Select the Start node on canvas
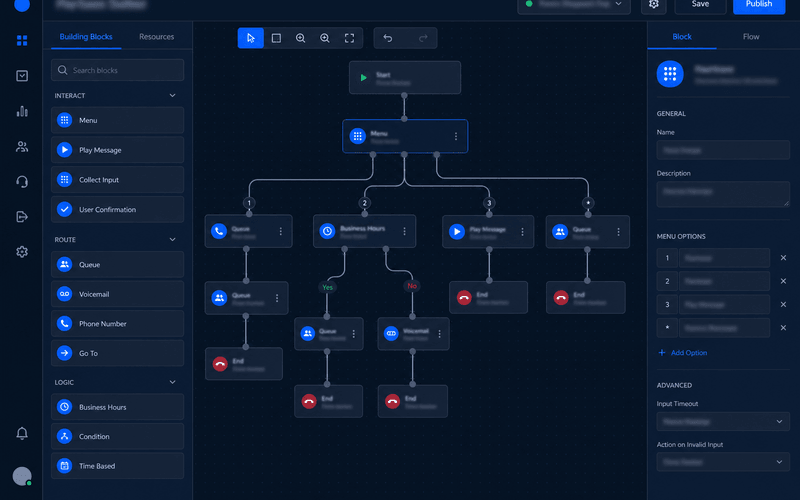Screen dimensions: 800x500 (405, 78)
